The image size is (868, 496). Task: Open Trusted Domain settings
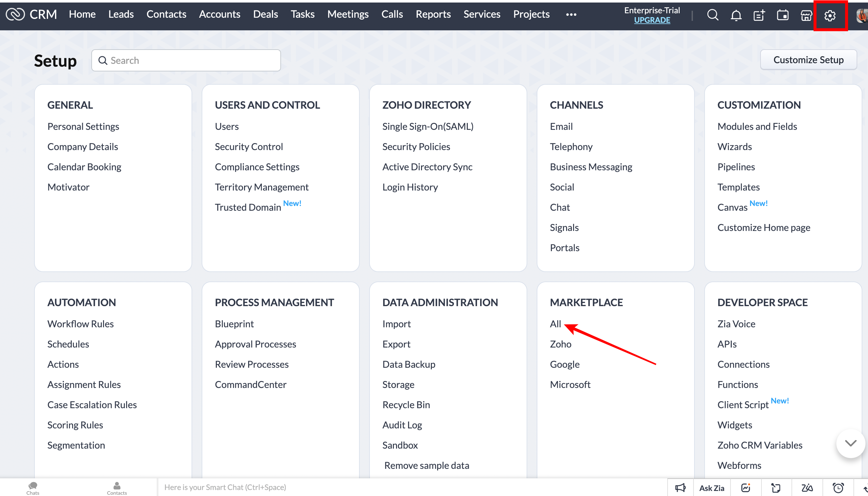(248, 207)
